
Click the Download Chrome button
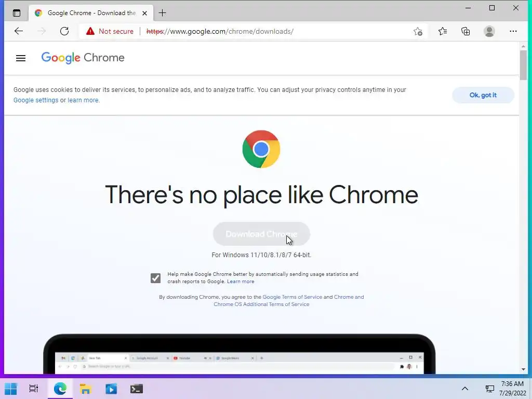pyautogui.click(x=261, y=234)
